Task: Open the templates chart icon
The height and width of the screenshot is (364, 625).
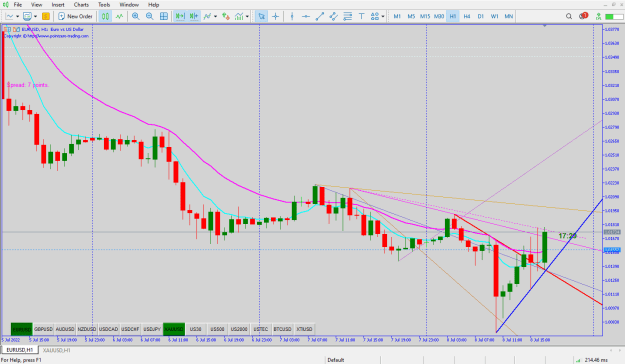Action: tap(239, 16)
